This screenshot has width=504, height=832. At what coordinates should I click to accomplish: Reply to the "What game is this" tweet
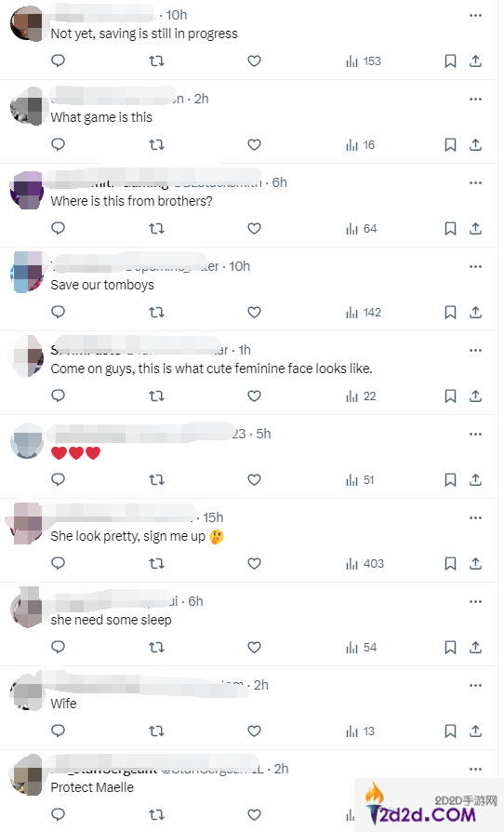point(58,144)
